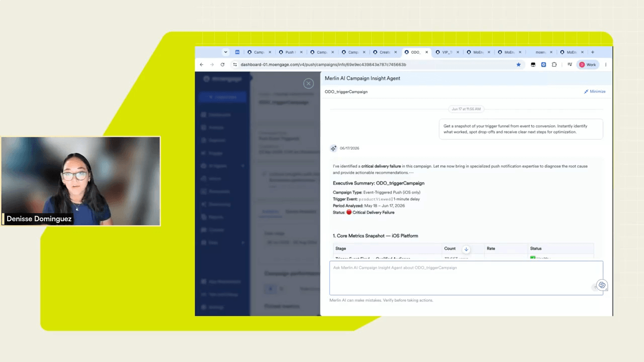The image size is (644, 362).
Task: Close the ODO_ browser tab
Action: [427, 52]
